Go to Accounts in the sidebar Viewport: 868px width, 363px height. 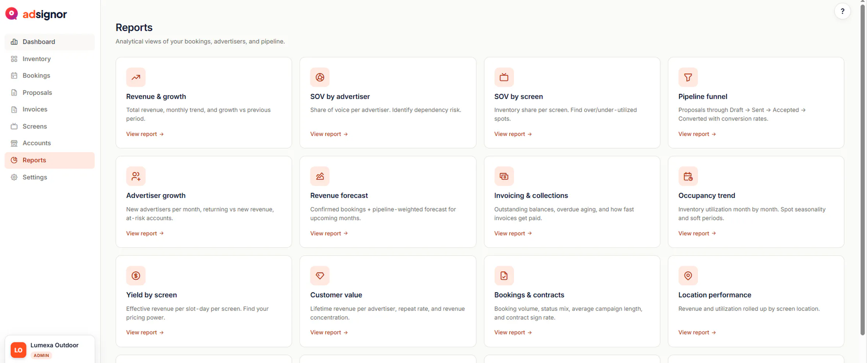[x=50, y=143]
